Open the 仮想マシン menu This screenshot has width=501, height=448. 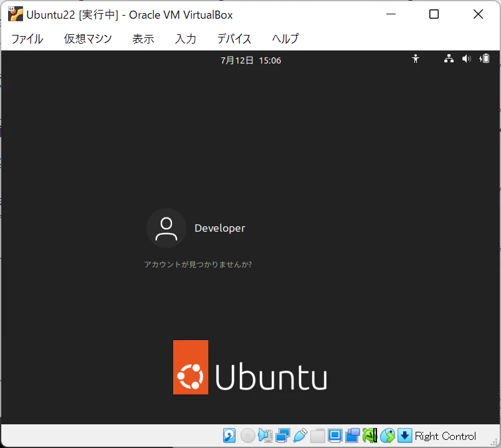click(88, 39)
